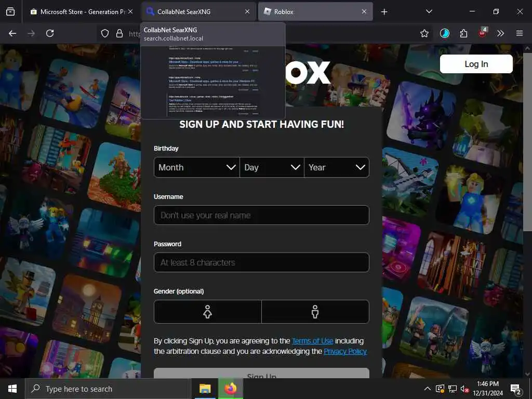Viewport: 532px width, 399px height.
Task: Close the Roblox tab
Action: pyautogui.click(x=364, y=11)
